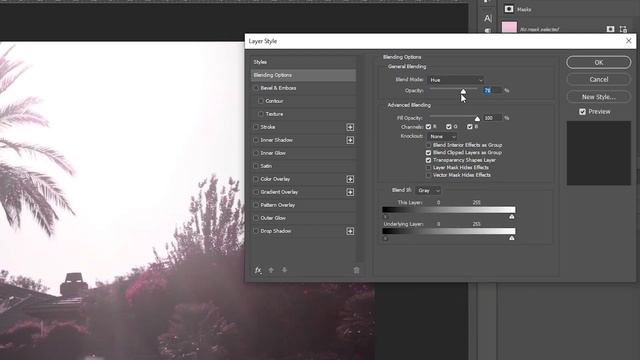Add another Color Overlay with plus icon
Screen dimensions: 640x360
tap(350, 179)
